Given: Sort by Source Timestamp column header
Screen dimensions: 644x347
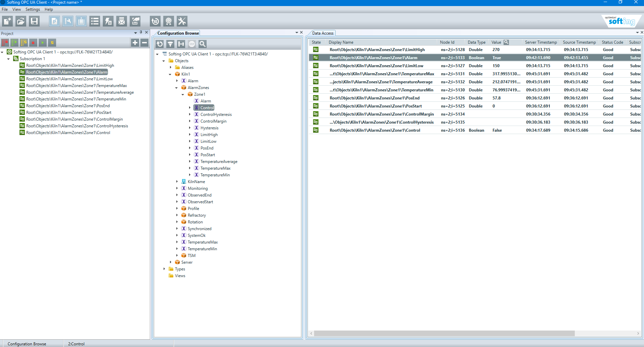Looking at the screenshot, I should coord(579,42).
